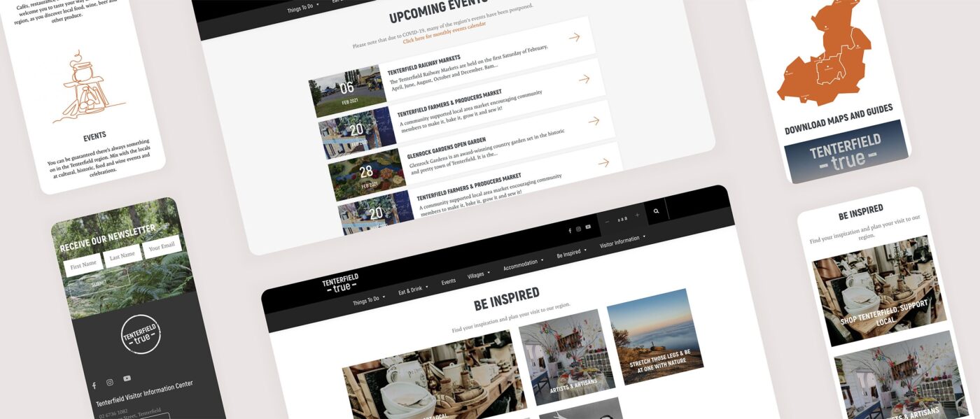This screenshot has width=980, height=419.
Task: Click arrow beside Tenterfield Railway Markets event
Action: 584,79
